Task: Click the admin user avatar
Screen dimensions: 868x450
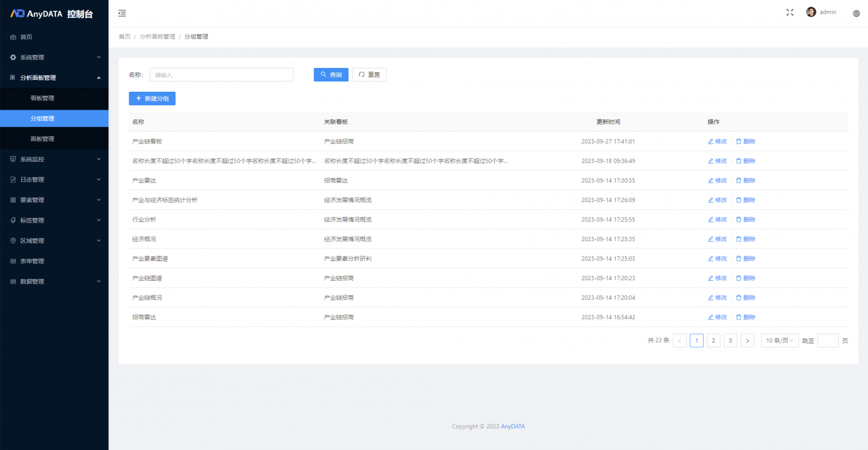Action: [x=811, y=12]
